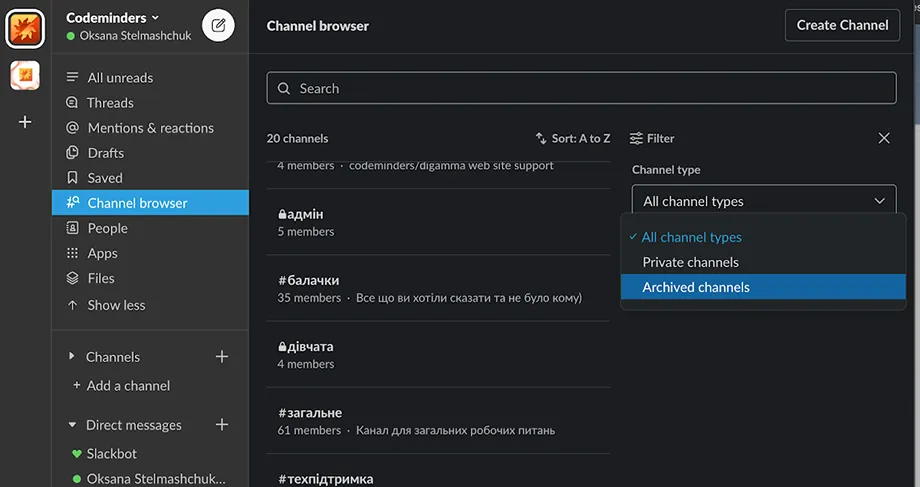Viewport: 920px width, 487px height.
Task: Select Private channels option
Action: pos(763,262)
